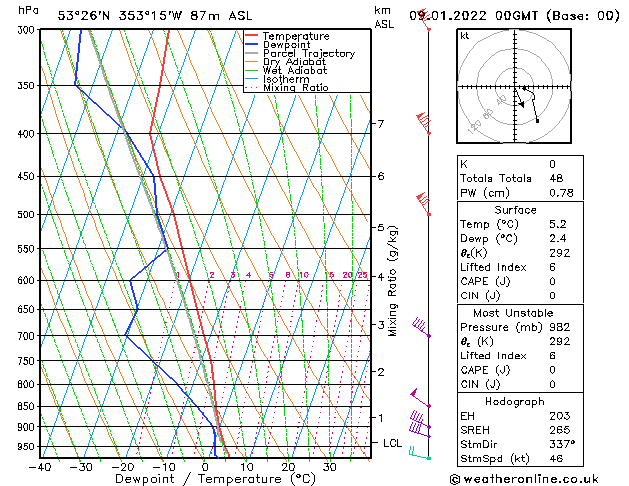Click the Mixing Ratio legend entry
629x486 pixels.
click(x=296, y=88)
